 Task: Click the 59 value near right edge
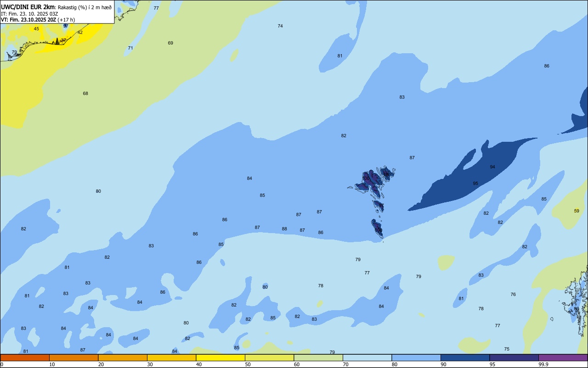tap(577, 211)
